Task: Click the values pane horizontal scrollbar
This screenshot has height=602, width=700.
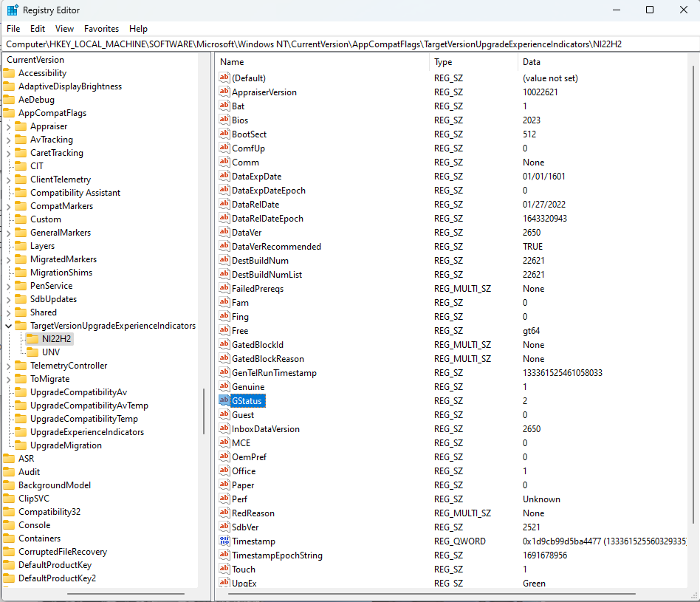Action: click(431, 594)
